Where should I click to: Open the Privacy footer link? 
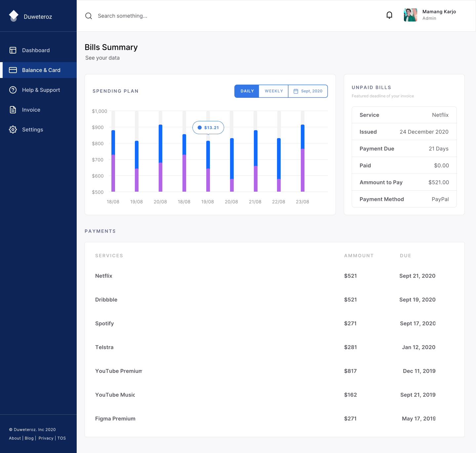tap(46, 438)
